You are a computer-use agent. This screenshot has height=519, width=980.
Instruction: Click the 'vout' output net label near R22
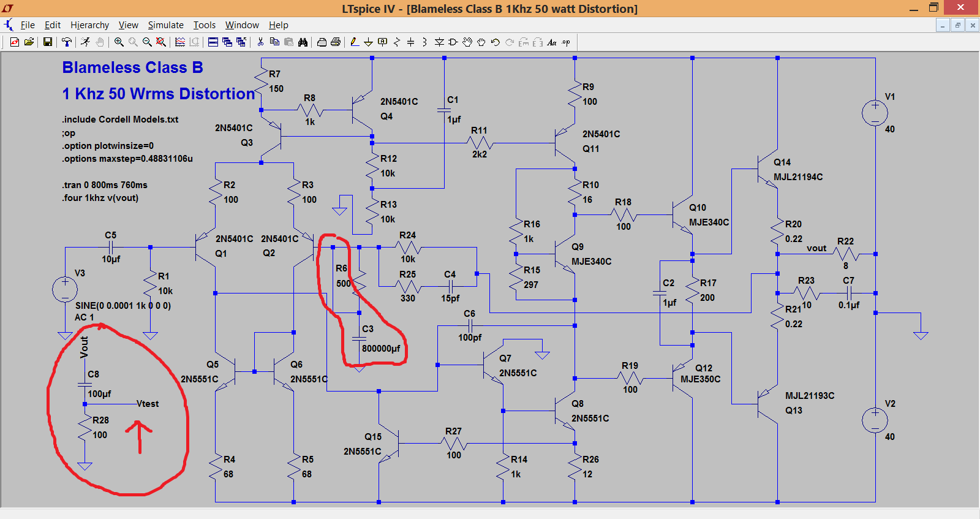click(816, 248)
